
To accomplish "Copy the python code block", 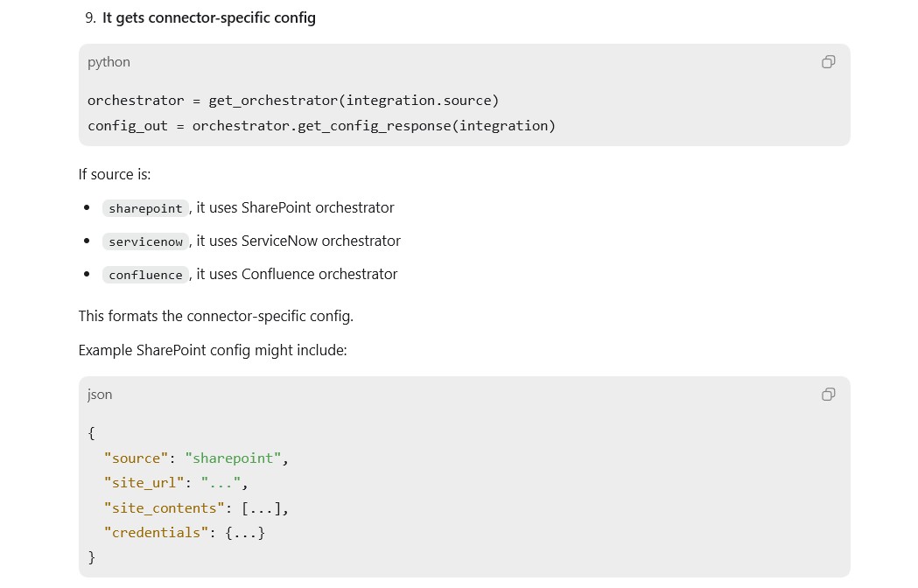I will coord(828,62).
